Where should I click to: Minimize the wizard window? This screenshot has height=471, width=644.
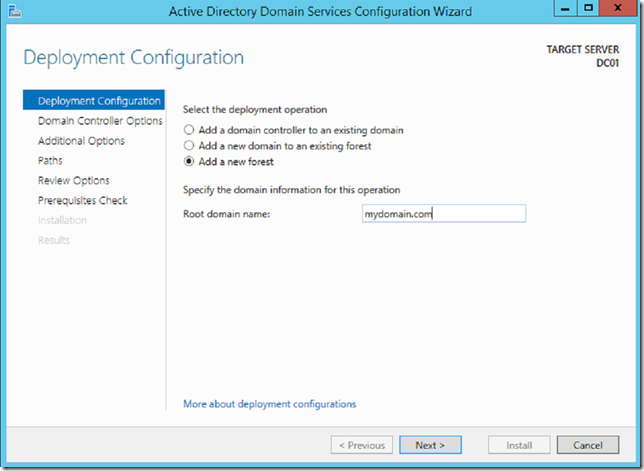click(x=566, y=8)
